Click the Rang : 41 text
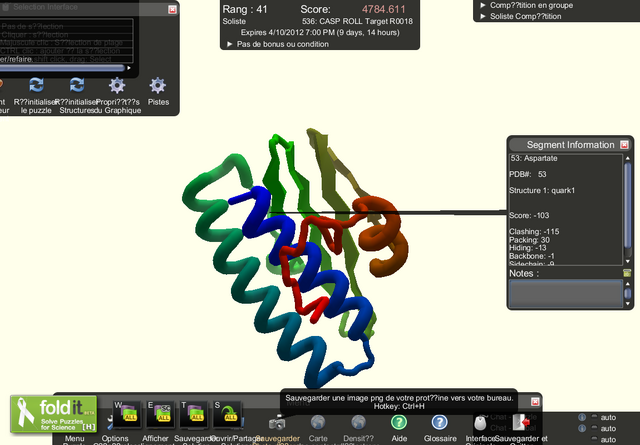This screenshot has height=445, width=640. 245,9
